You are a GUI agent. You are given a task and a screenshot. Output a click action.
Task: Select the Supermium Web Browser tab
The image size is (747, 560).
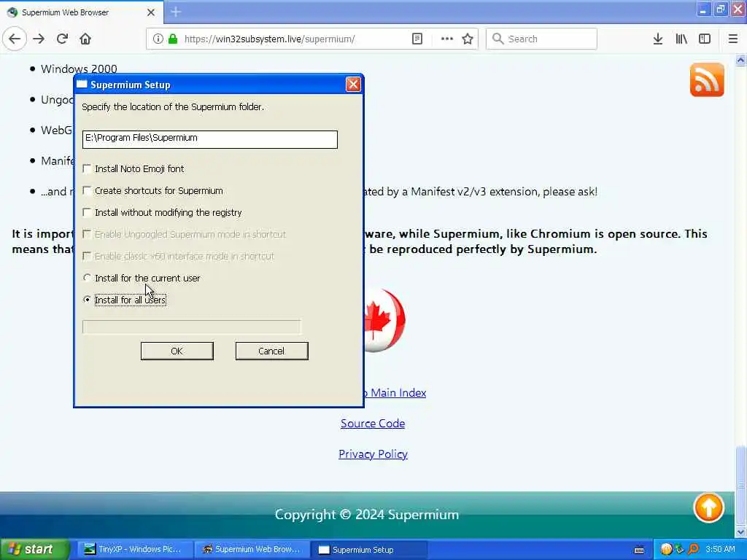tap(81, 12)
